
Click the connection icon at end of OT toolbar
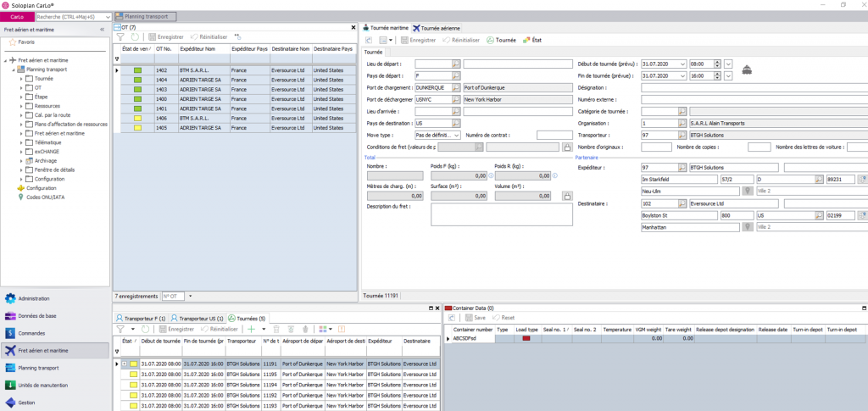coord(237,36)
